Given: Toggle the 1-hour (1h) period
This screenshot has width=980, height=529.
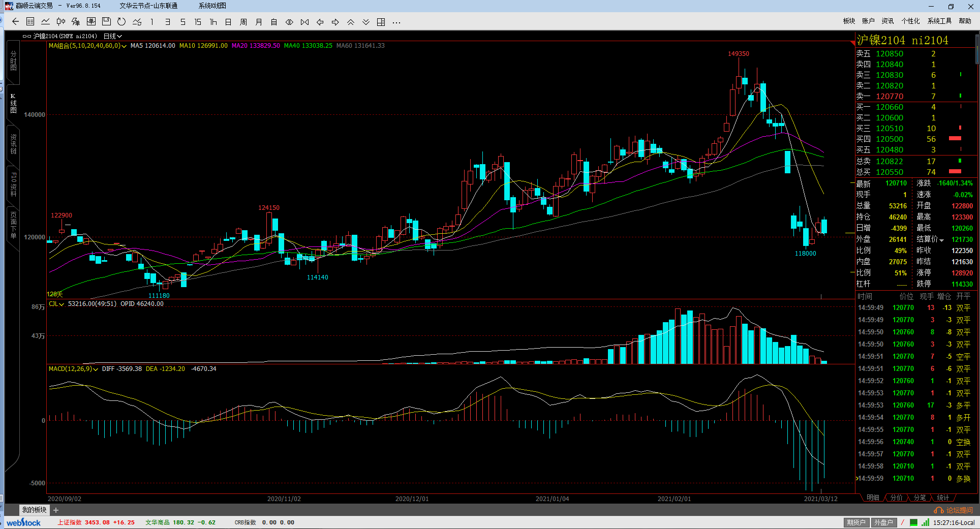Looking at the screenshot, I should click(213, 22).
